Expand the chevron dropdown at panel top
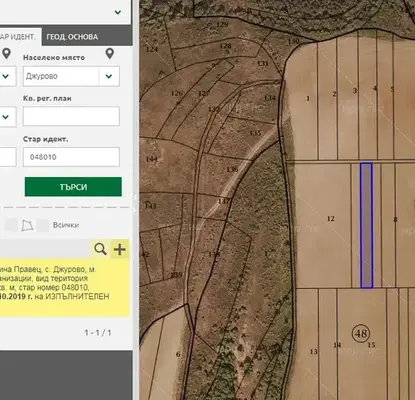415x400 pixels. (118, 12)
